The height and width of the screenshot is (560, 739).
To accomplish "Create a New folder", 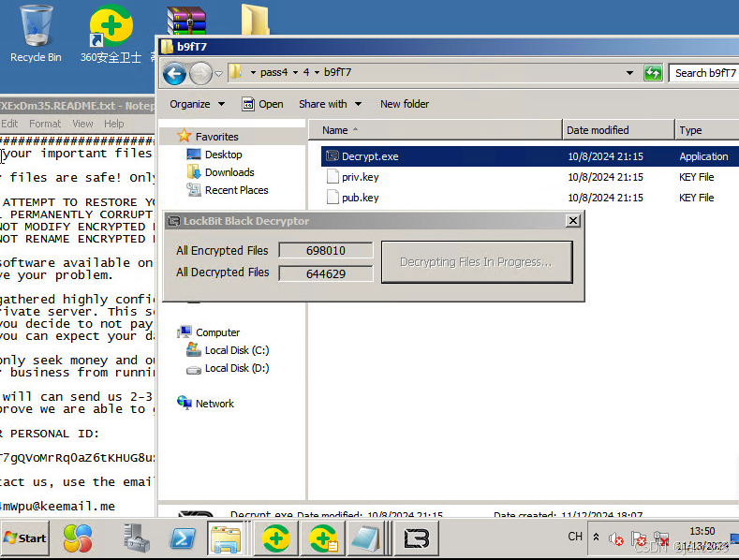I will pos(405,104).
